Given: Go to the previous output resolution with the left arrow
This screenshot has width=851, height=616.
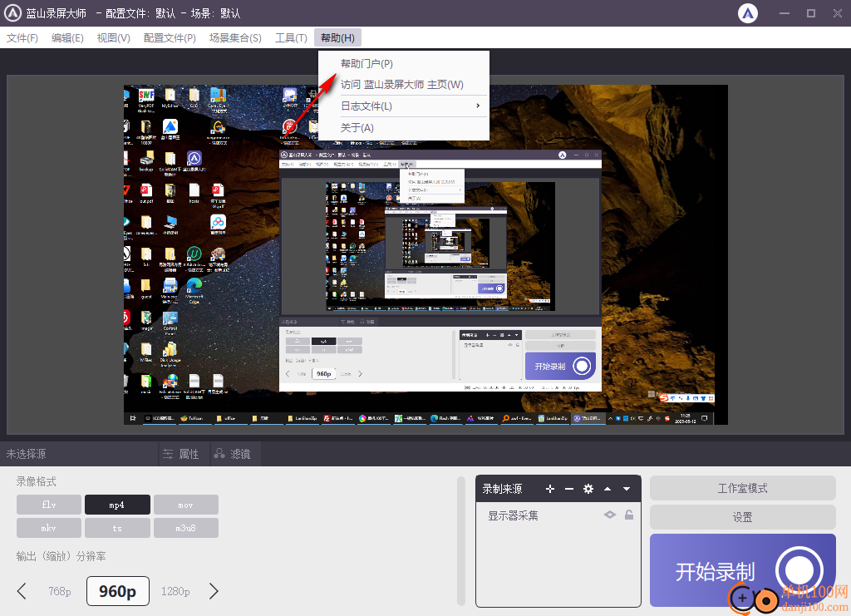Looking at the screenshot, I should [22, 591].
